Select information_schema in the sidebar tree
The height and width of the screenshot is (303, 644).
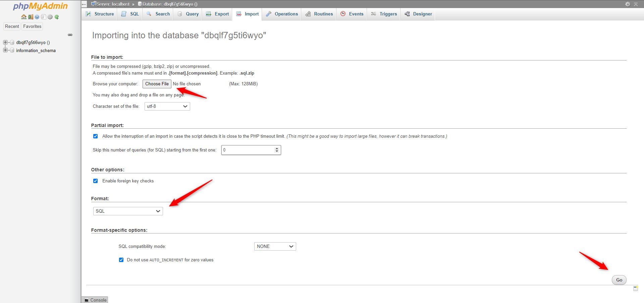(36, 50)
